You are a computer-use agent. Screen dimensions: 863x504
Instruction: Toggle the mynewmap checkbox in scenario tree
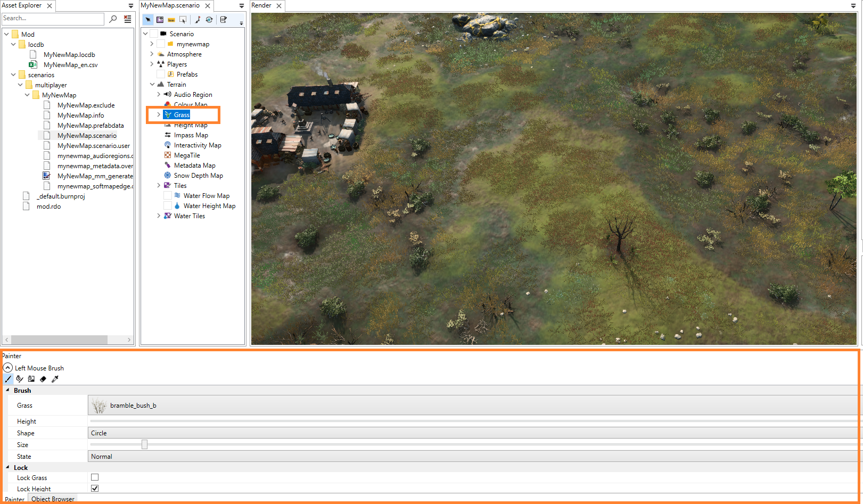pos(160,44)
